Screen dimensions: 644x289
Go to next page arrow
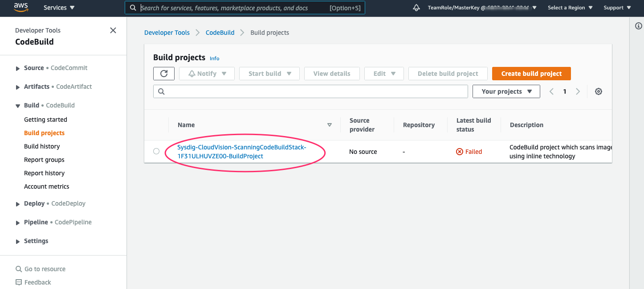(578, 91)
